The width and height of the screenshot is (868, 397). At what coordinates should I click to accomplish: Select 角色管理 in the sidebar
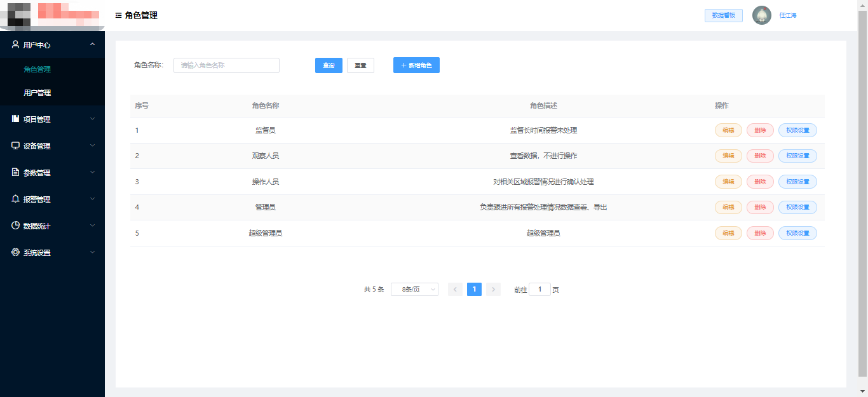[37, 69]
